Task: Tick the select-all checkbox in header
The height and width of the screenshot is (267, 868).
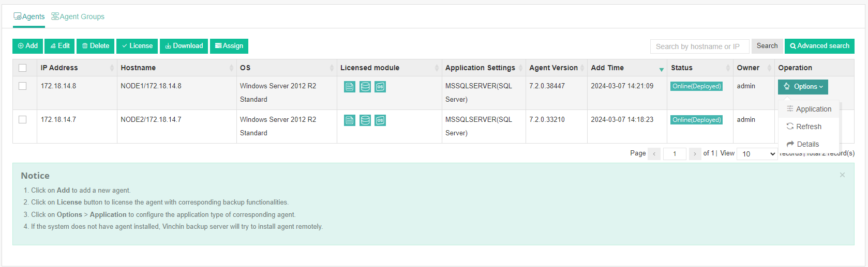Action: point(22,68)
